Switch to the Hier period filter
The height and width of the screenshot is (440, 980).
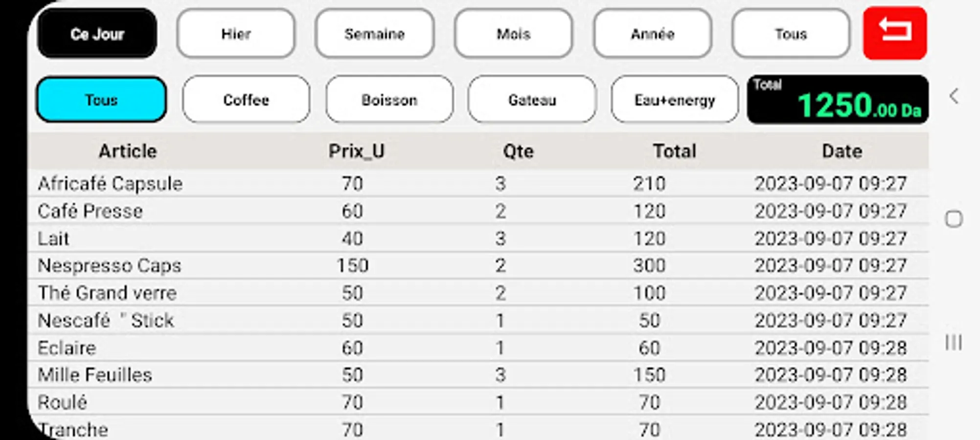click(236, 34)
